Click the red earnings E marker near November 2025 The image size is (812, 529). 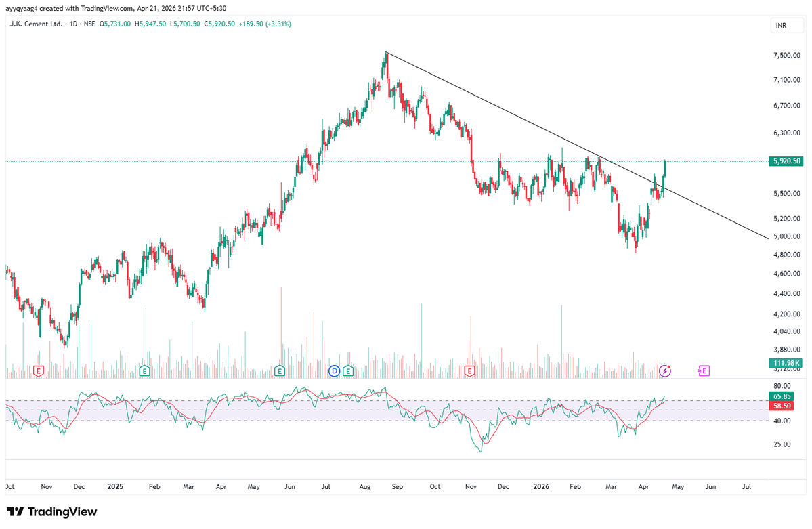pos(470,371)
